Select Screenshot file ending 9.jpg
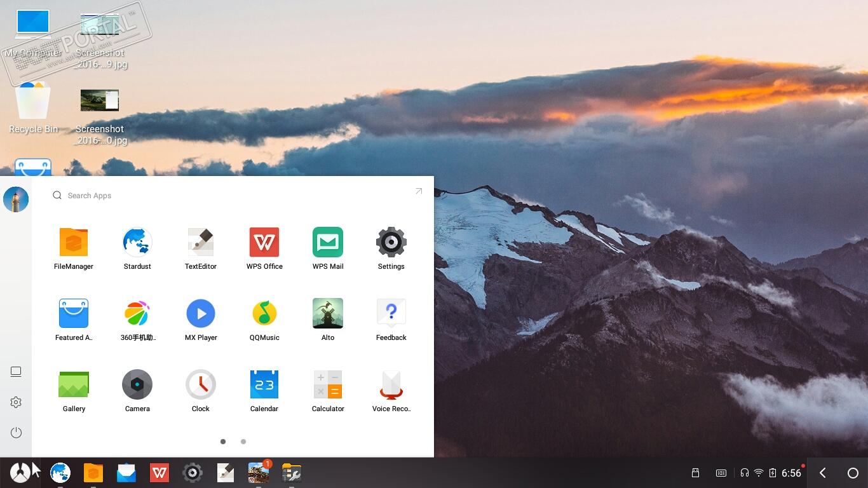The width and height of the screenshot is (868, 488). tap(100, 41)
